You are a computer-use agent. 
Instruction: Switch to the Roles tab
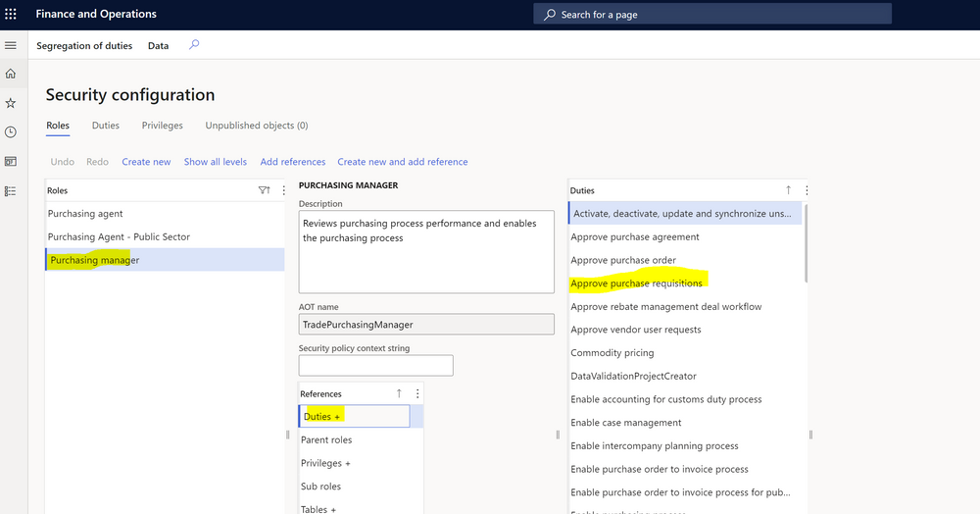pyautogui.click(x=58, y=126)
